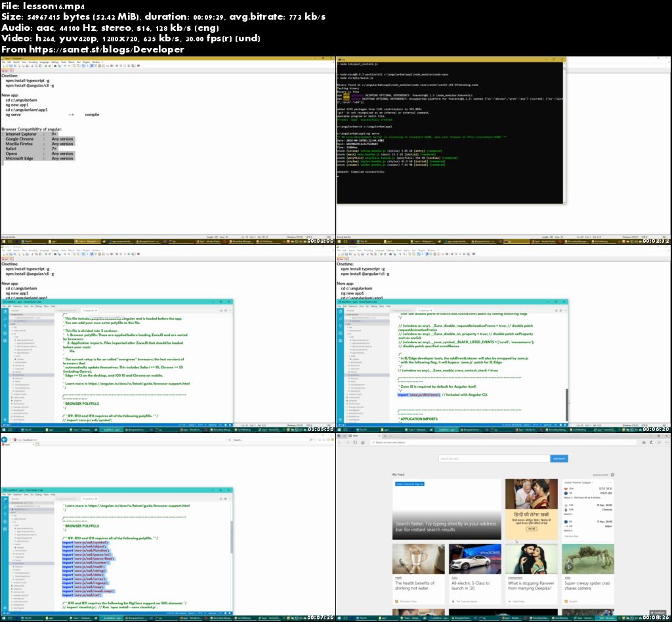672x622 pixels.
Task: Click web search button in Edge frame
Action: (559, 459)
